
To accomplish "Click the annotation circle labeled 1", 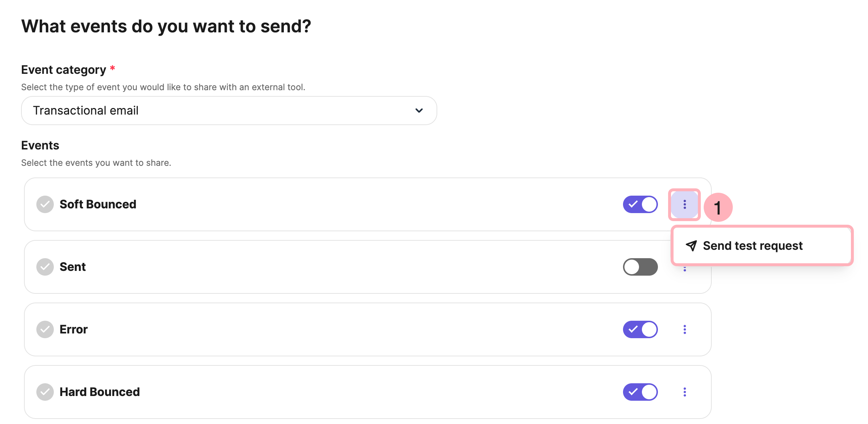I will (718, 207).
